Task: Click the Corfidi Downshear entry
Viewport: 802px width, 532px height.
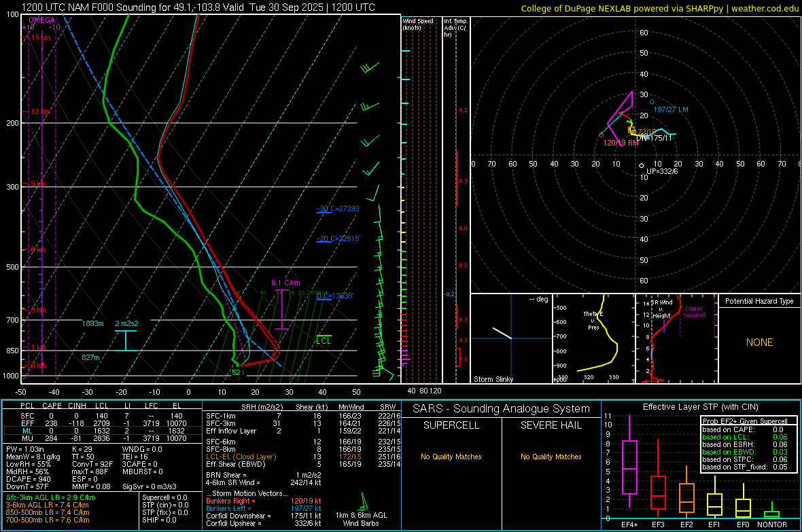Action: tap(264, 516)
